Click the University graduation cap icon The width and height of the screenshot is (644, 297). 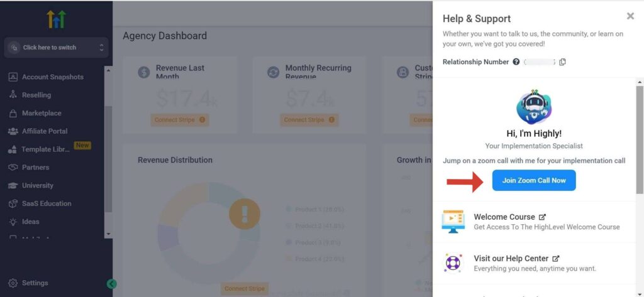[x=13, y=186]
